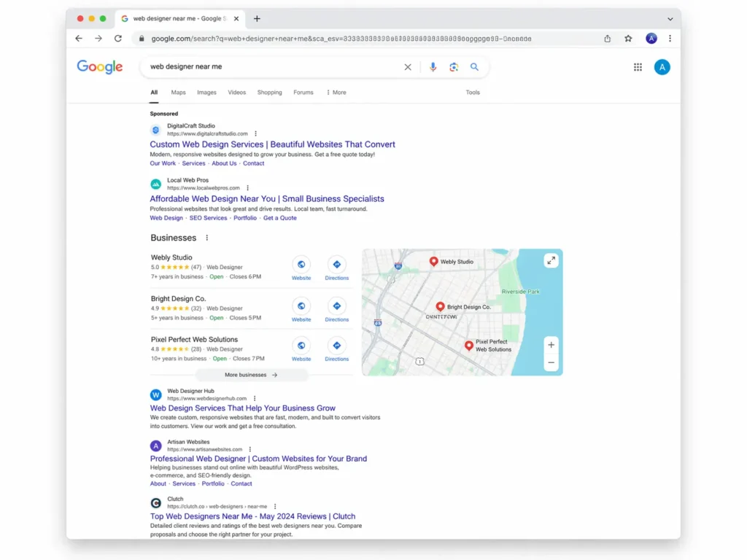Click More businesses button
Screen dimensions: 747x560
[251, 375]
